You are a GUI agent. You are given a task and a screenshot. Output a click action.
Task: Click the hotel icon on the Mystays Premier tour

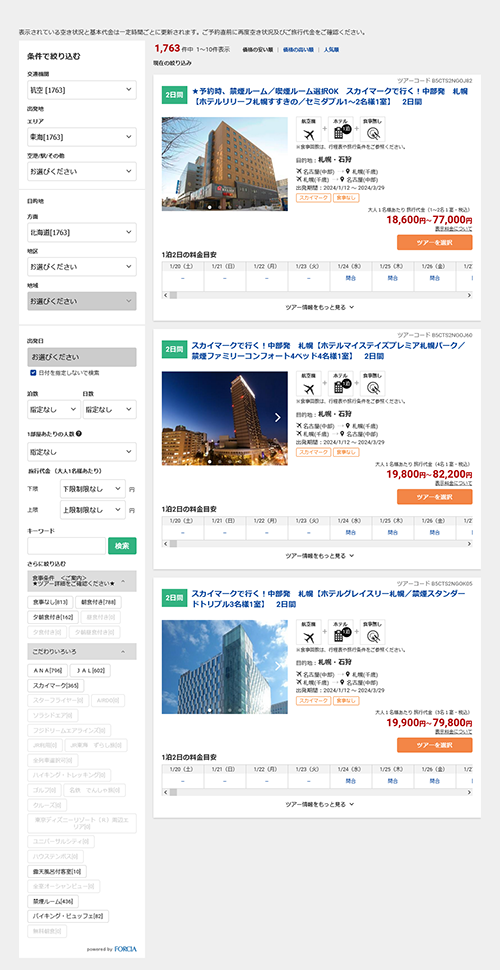(341, 384)
